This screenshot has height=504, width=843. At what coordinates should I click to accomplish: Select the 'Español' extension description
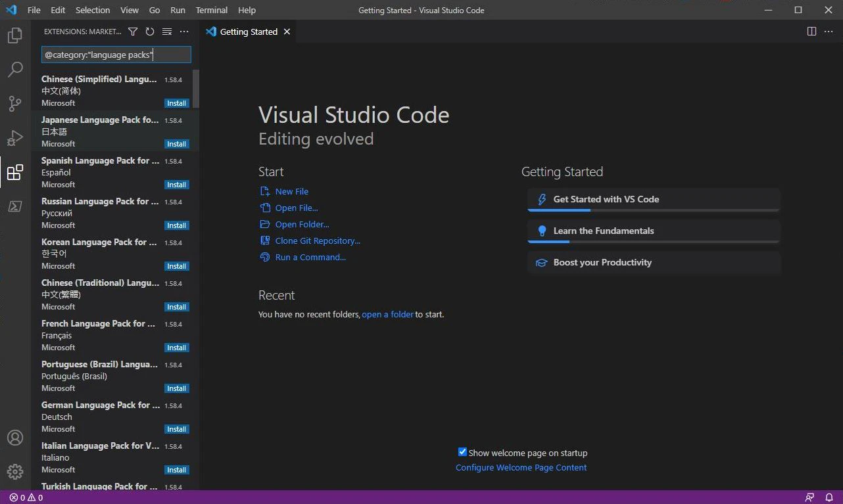(56, 172)
